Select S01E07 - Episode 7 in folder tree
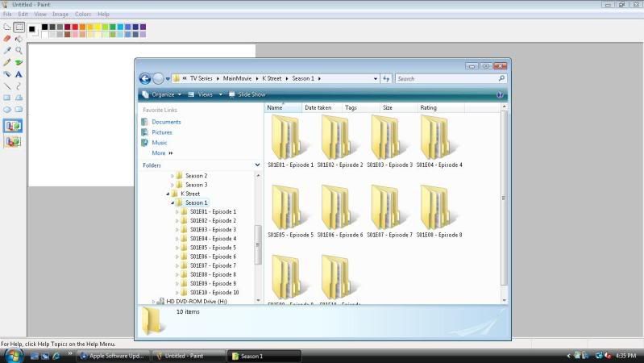This screenshot has width=644, height=363. pos(213,265)
